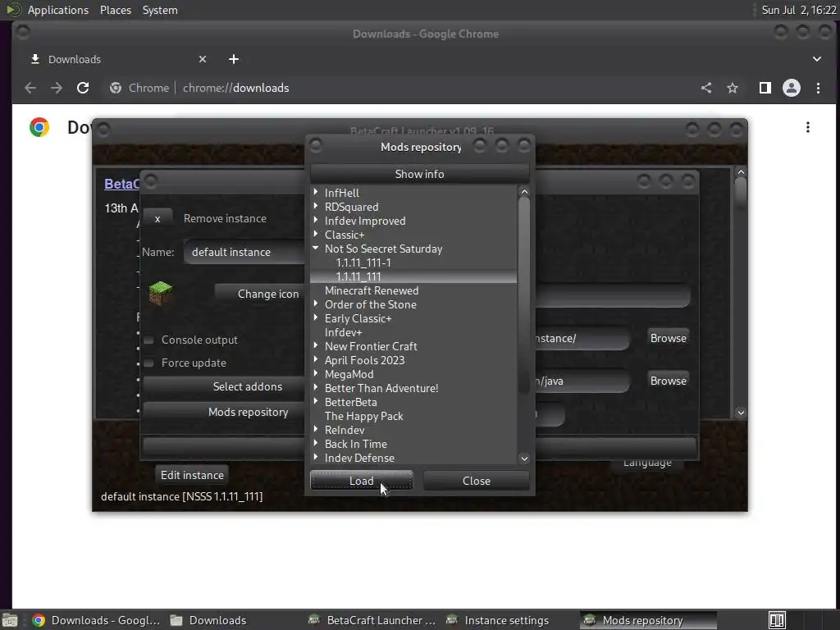Click the share icon in Chrome address bar
Image resolution: width=840 pixels, height=630 pixels.
click(706, 88)
